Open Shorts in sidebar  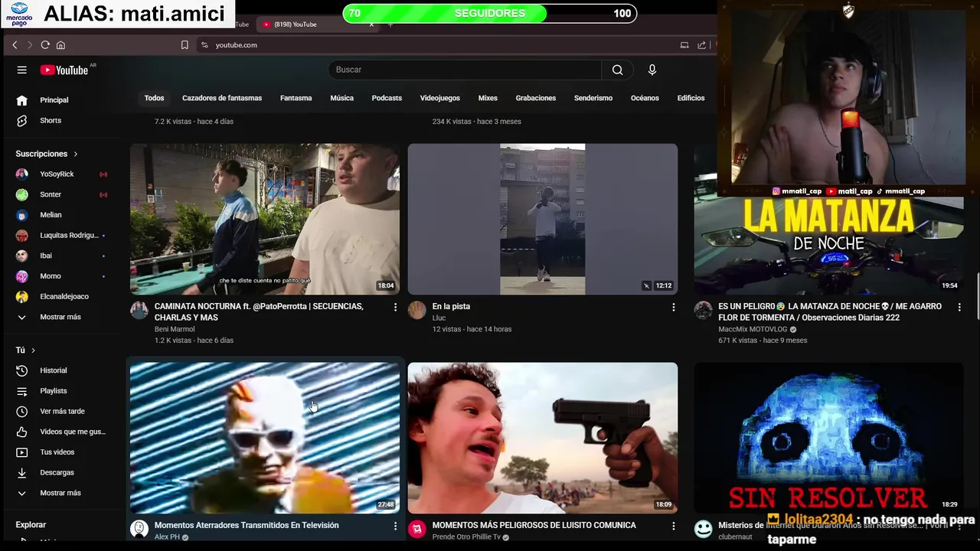click(x=62, y=121)
